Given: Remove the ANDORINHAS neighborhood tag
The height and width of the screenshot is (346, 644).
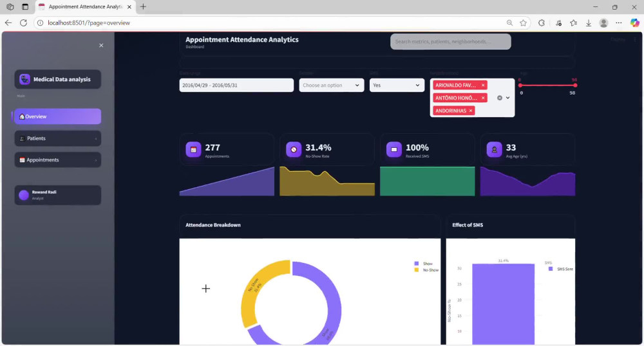Looking at the screenshot, I should (471, 111).
